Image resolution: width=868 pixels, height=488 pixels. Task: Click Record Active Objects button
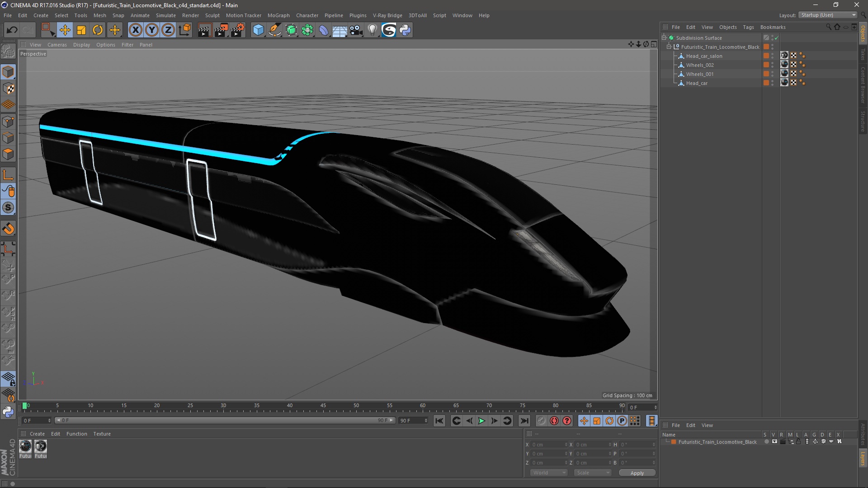(542, 421)
